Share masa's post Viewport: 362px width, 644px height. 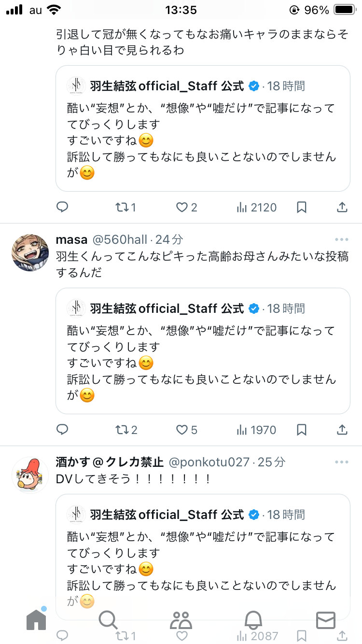coord(342,429)
